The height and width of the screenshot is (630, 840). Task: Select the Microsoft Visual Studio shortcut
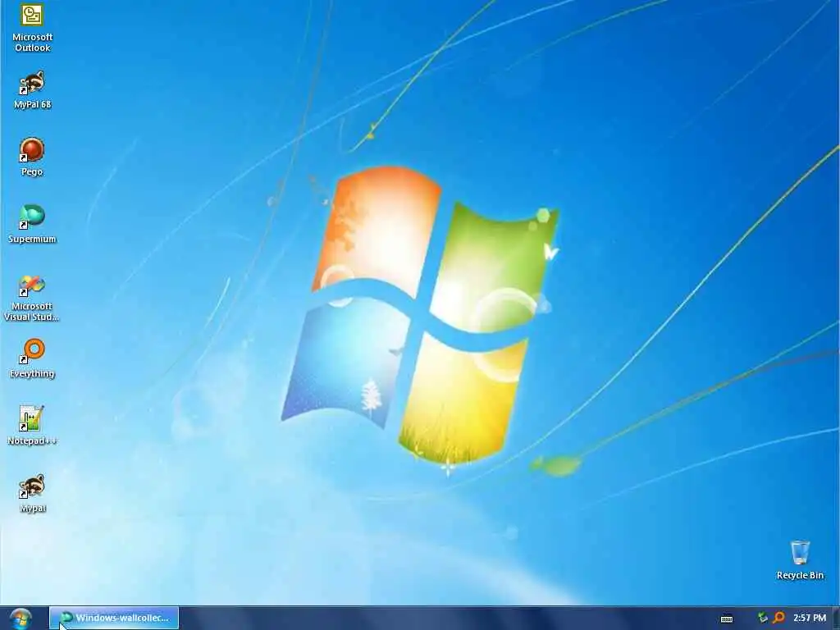(32, 298)
